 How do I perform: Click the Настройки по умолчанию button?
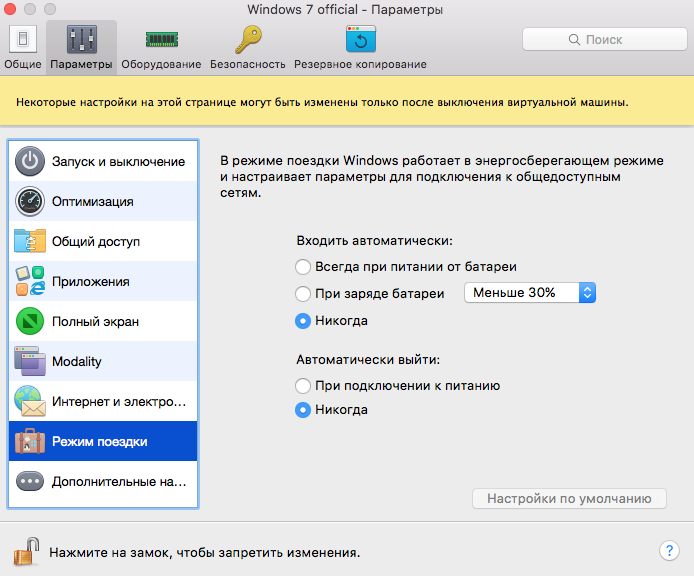569,498
